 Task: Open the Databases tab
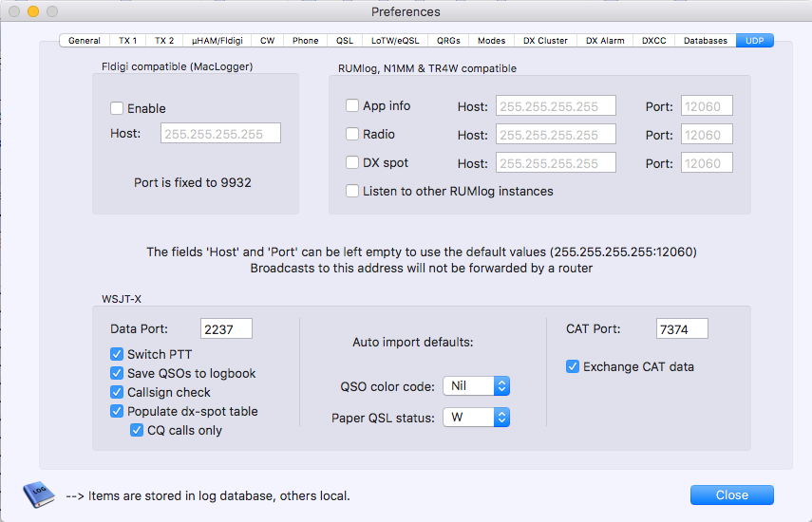click(x=706, y=41)
